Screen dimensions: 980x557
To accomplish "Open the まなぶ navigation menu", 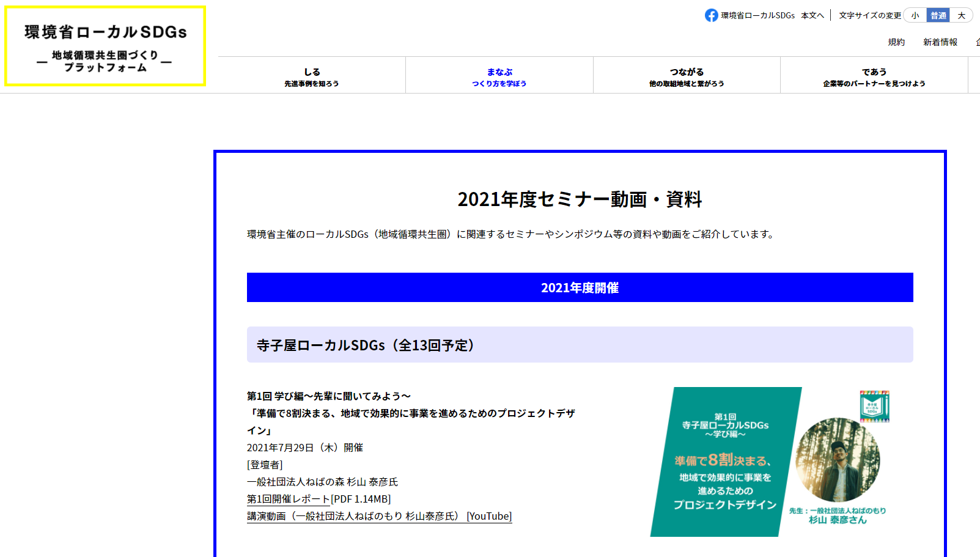I will tap(499, 76).
